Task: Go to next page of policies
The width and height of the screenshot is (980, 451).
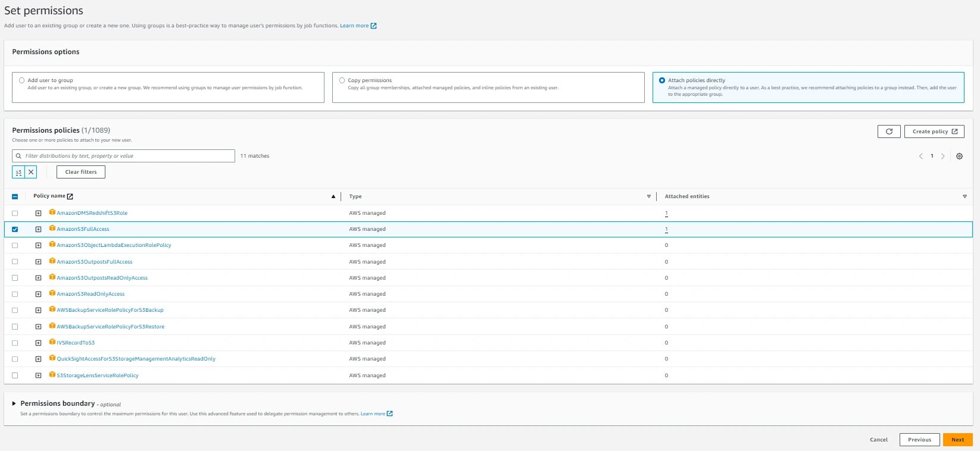Action: coord(942,156)
